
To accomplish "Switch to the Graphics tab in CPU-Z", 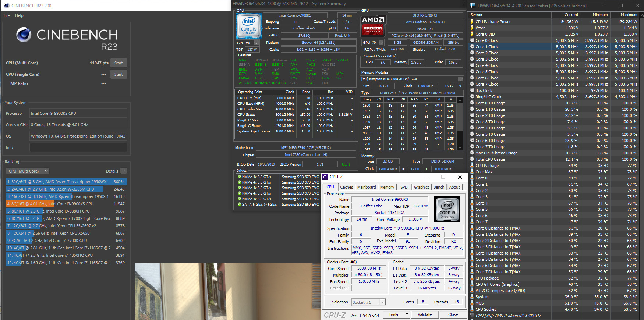I will pos(421,187).
